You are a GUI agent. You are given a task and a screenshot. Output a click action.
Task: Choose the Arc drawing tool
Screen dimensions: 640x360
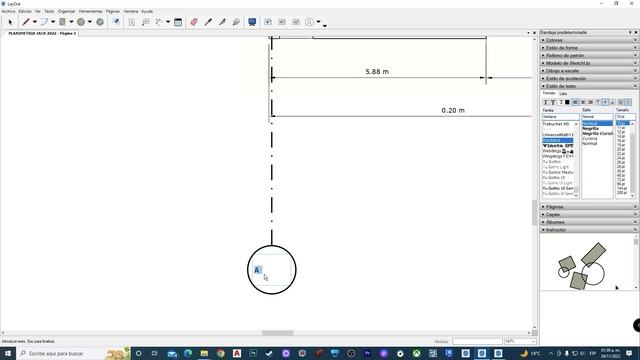point(44,22)
